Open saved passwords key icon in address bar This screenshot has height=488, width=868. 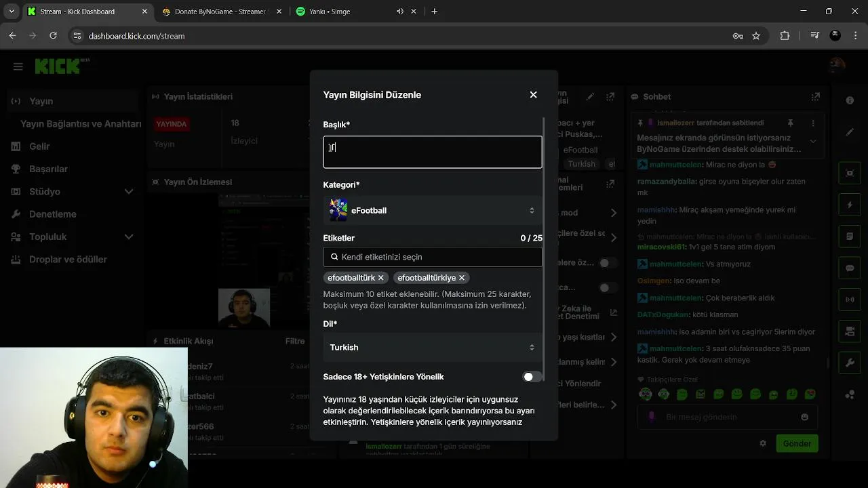point(738,36)
